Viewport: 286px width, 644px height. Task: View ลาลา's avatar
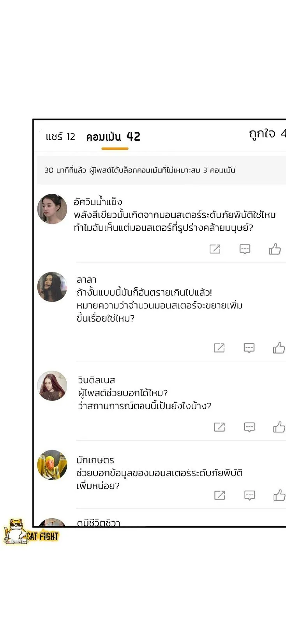pos(52,287)
